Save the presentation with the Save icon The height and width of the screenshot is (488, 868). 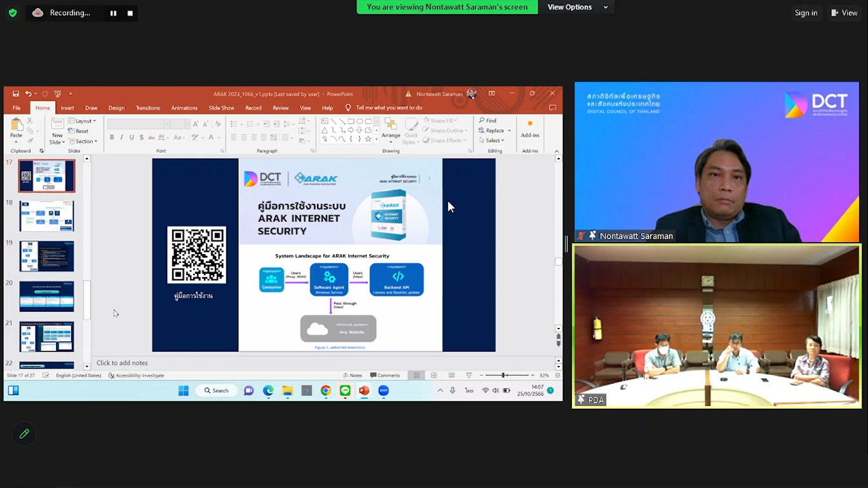(16, 94)
